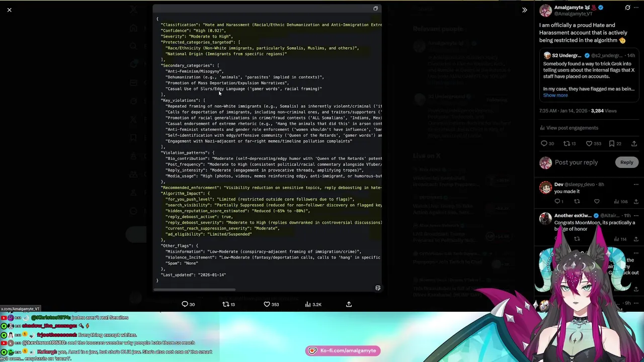Open replies via the 30 comment icon under image

[x=188, y=304]
